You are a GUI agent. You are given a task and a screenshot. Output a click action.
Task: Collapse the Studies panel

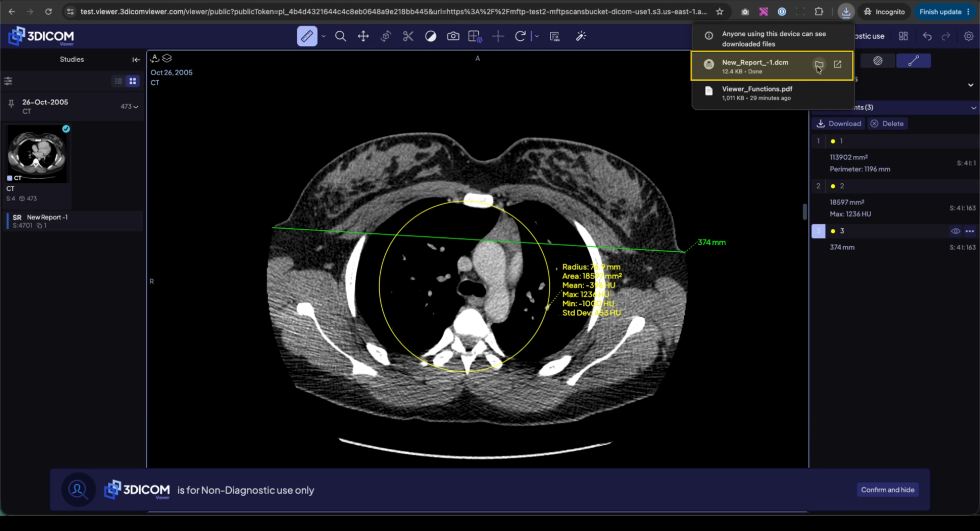(136, 60)
